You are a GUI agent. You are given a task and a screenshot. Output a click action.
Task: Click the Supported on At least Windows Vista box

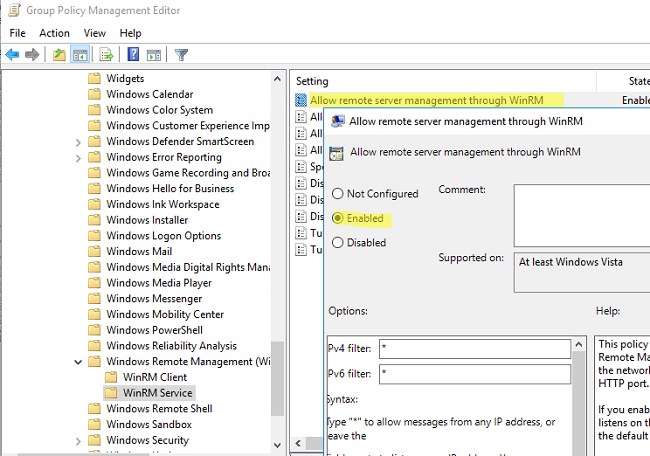(x=582, y=272)
